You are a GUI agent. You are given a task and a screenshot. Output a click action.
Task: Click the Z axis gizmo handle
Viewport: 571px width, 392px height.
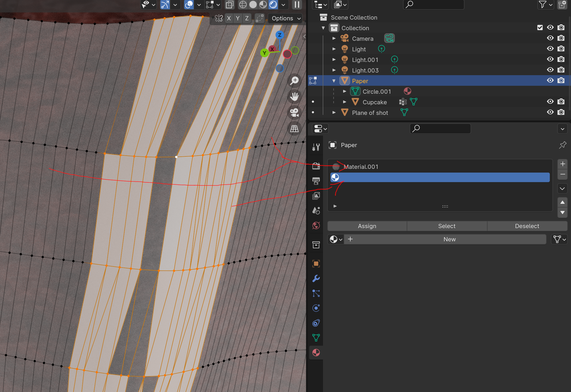(280, 35)
